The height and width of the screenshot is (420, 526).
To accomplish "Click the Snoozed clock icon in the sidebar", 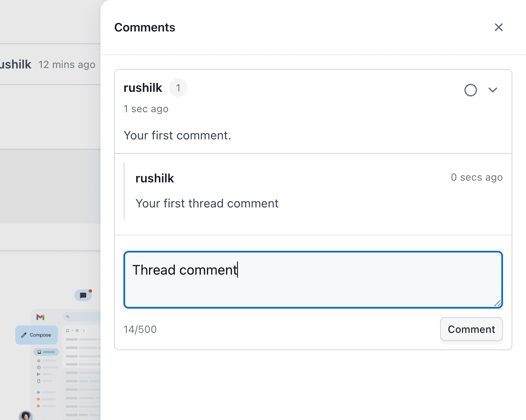I will [38, 367].
